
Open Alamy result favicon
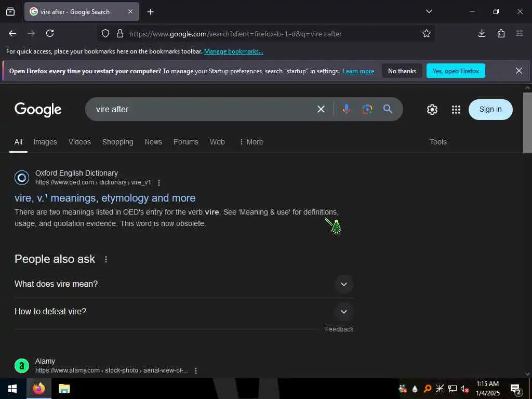[22, 366]
